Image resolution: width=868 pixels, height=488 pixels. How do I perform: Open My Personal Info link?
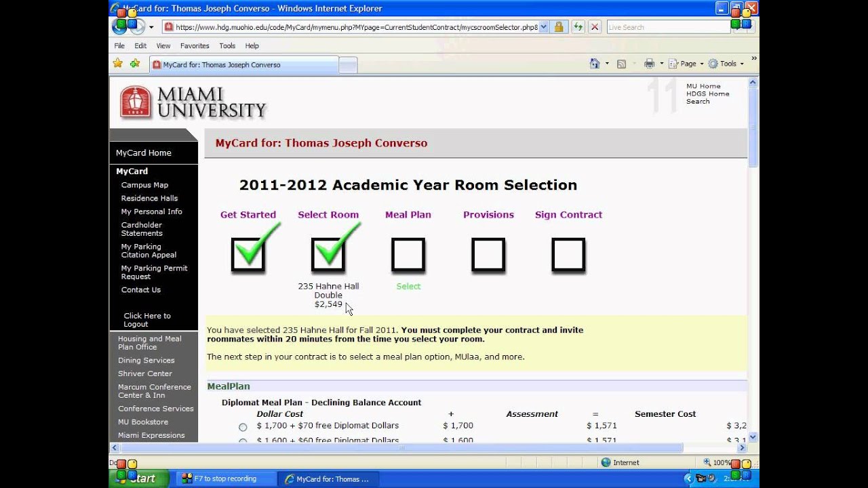pos(151,211)
